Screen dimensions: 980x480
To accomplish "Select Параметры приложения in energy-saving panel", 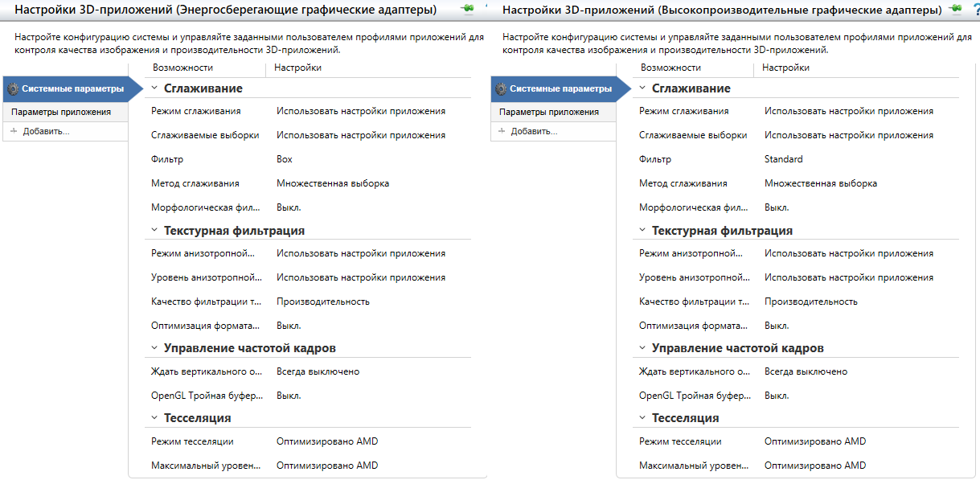I will 66,112.
